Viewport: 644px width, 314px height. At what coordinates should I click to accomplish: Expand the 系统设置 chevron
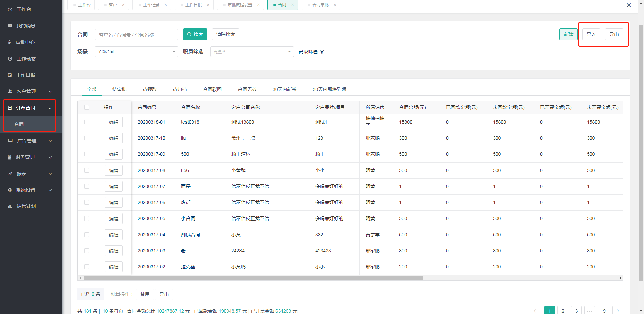click(50, 190)
